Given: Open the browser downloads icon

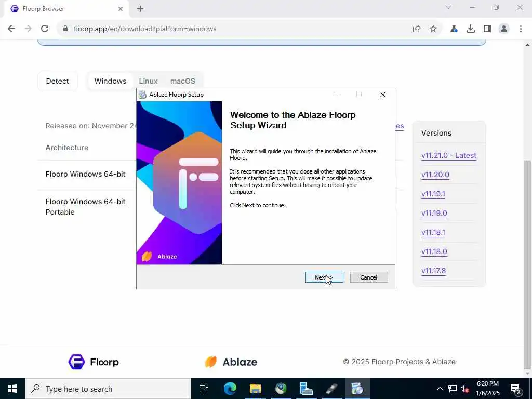Looking at the screenshot, I should [471, 29].
